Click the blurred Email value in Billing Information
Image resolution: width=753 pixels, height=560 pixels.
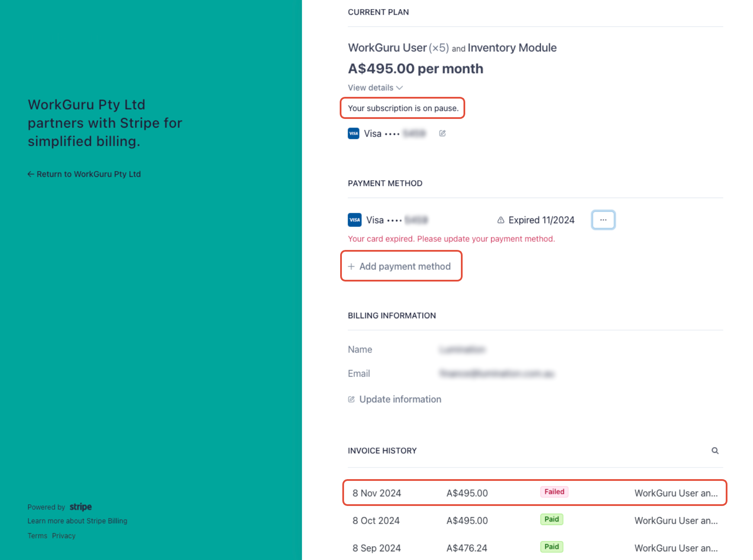496,373
